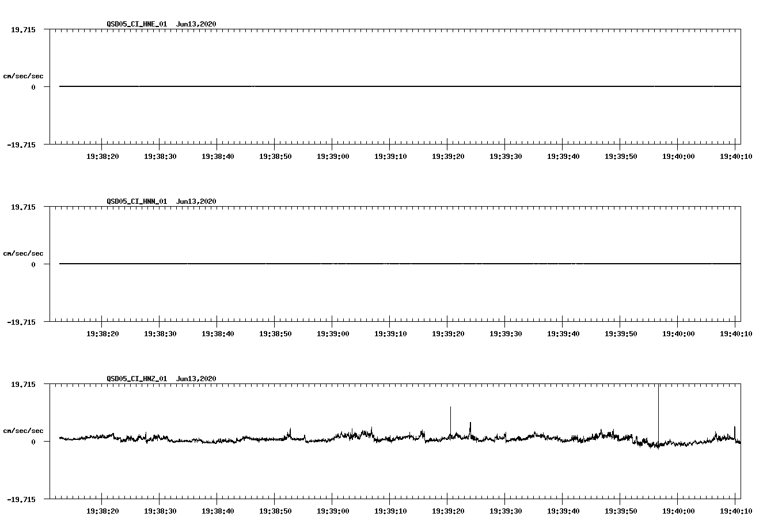Click the 19.715 label of HNN plot

coord(23,207)
